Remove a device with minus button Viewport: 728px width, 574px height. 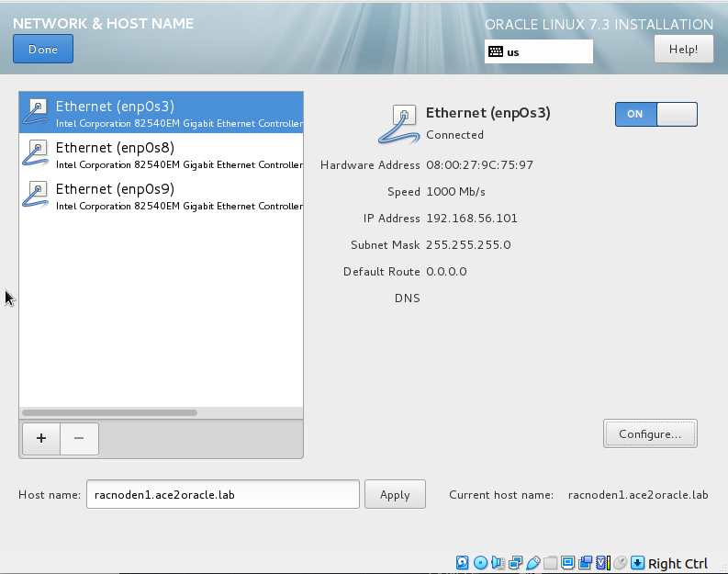79,438
